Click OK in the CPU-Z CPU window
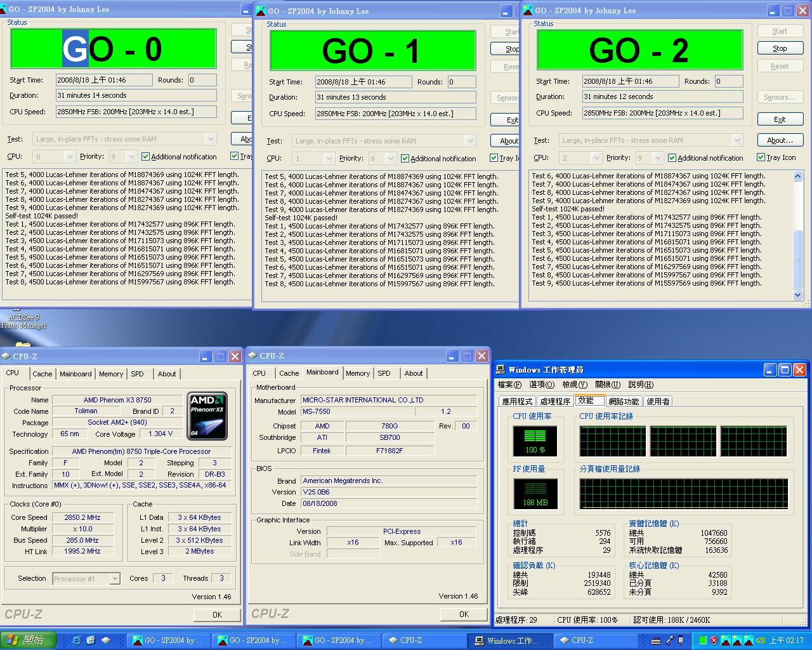The height and width of the screenshot is (650, 812). (217, 614)
